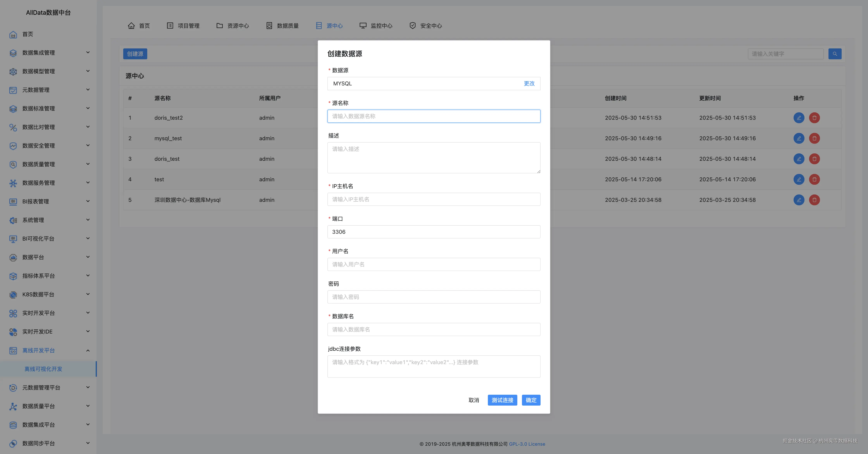Click the 数据比对管理 percent icon
868x454 pixels.
click(x=13, y=127)
